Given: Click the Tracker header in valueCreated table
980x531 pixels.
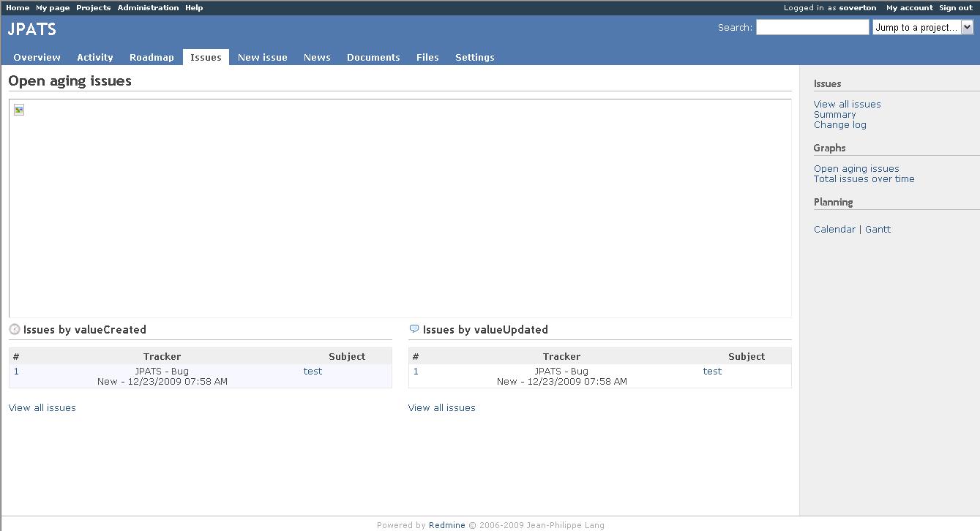Looking at the screenshot, I should coord(162,356).
